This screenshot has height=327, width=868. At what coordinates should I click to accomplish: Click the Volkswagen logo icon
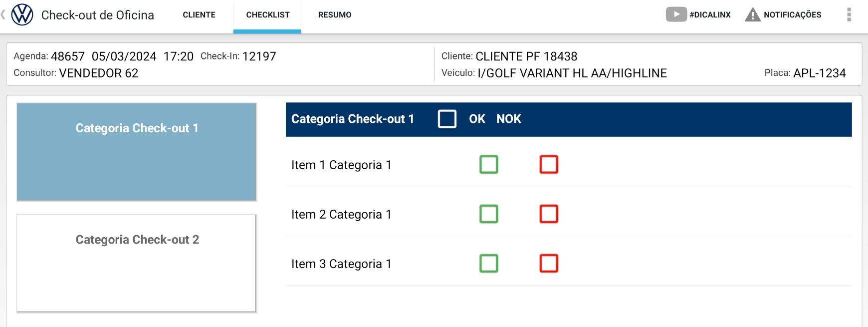tap(22, 15)
